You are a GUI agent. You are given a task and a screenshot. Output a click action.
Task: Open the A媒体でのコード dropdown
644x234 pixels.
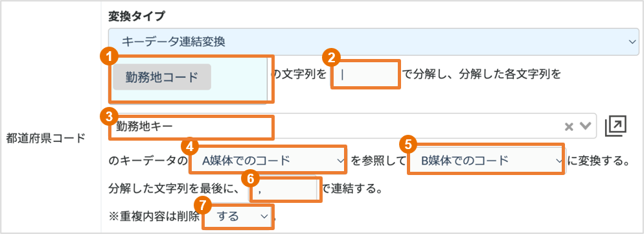(268, 160)
